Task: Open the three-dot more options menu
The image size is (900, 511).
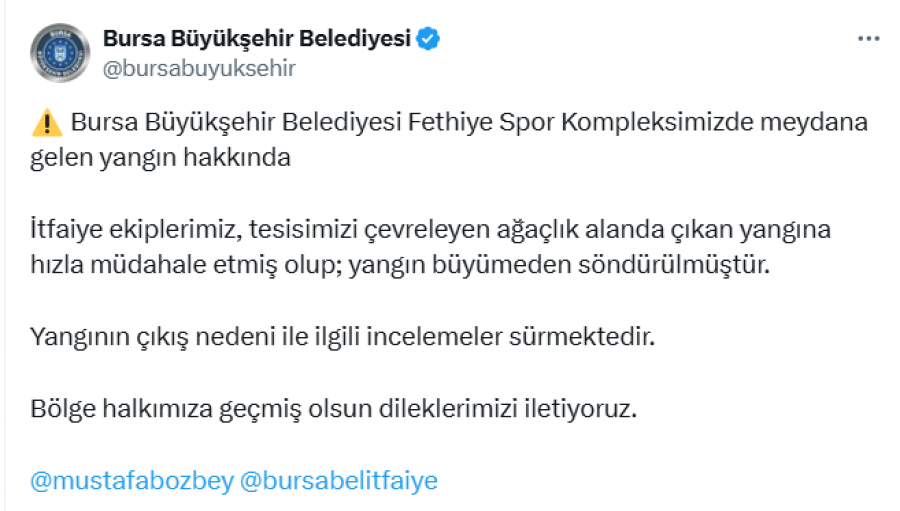Action: 868,39
